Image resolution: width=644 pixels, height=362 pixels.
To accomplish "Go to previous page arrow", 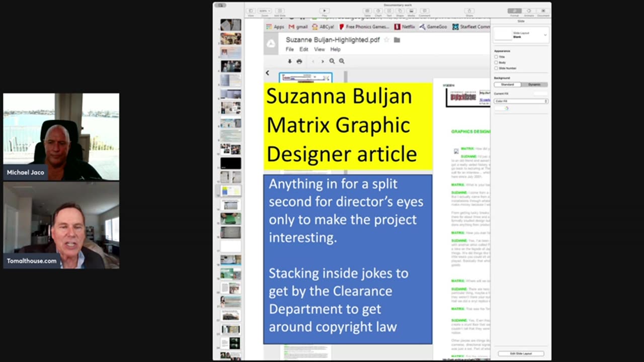I will (313, 61).
